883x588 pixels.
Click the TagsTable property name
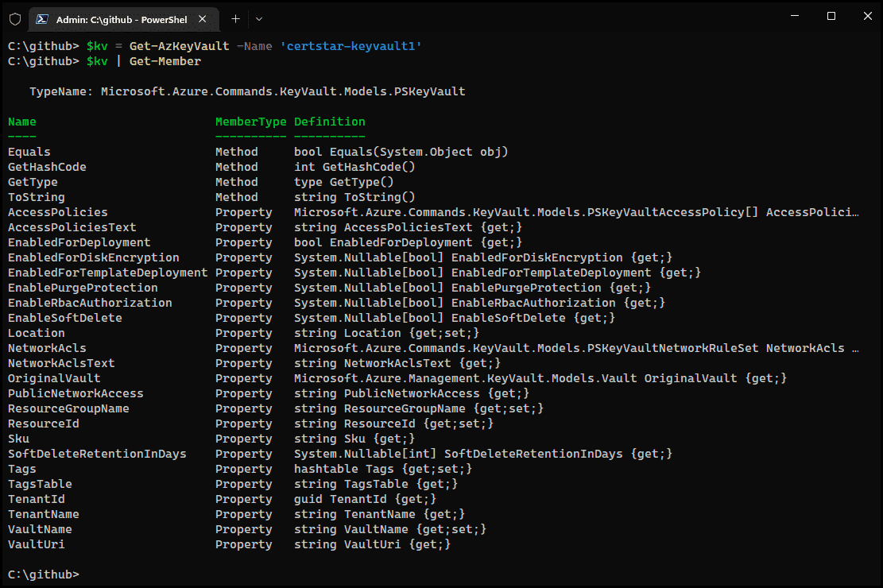pyautogui.click(x=40, y=485)
